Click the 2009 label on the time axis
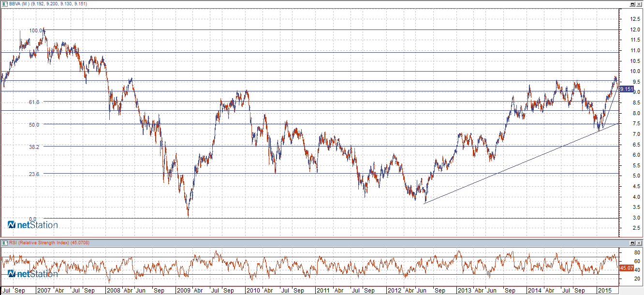 point(183,291)
